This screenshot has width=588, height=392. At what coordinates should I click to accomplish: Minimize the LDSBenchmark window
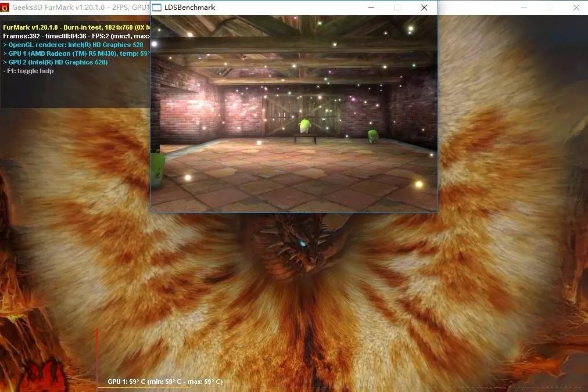point(371,8)
